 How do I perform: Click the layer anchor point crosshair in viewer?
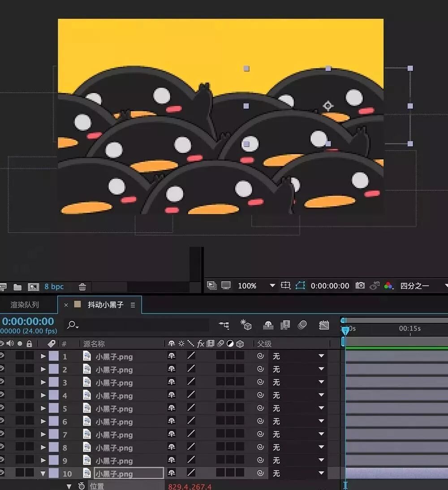point(327,106)
